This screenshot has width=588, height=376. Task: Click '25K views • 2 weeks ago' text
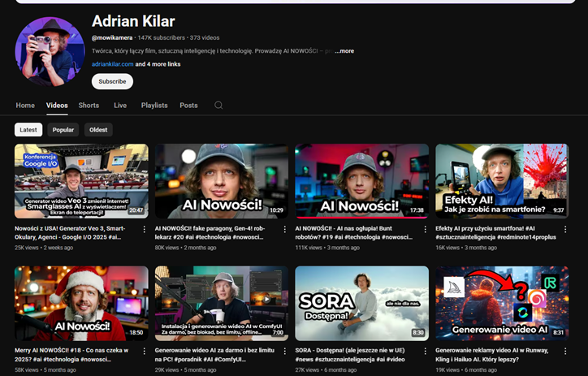(x=44, y=248)
